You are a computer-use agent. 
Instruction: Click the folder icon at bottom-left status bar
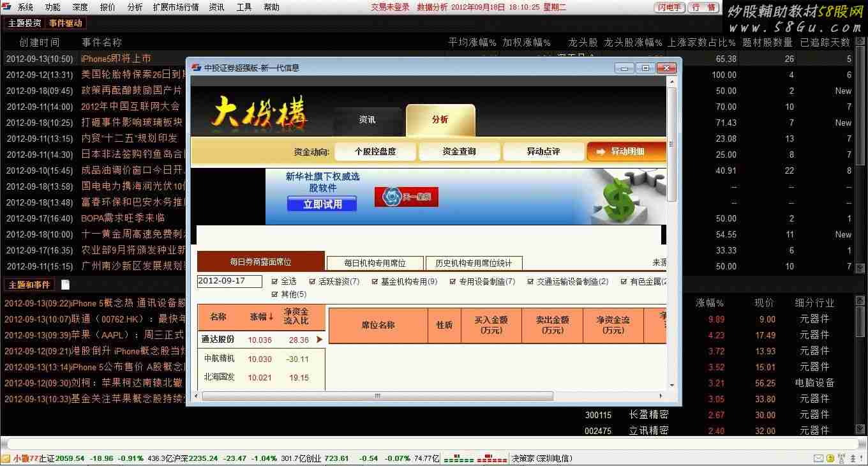(6, 458)
